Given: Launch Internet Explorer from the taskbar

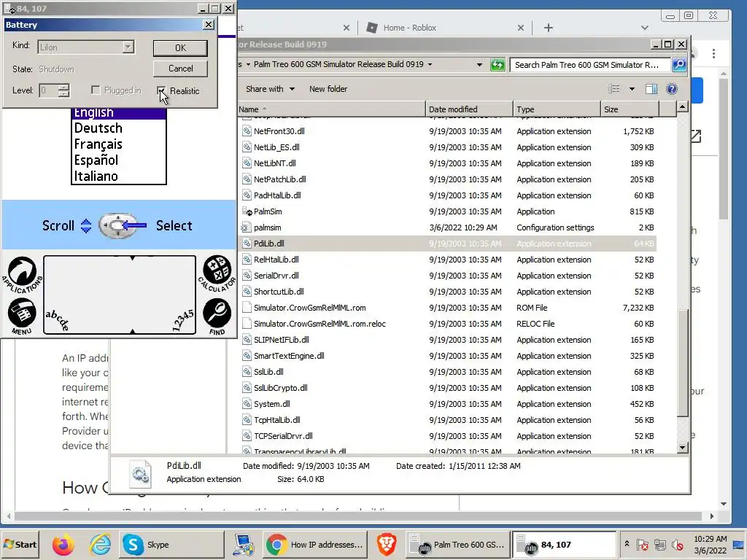Looking at the screenshot, I should click(100, 544).
